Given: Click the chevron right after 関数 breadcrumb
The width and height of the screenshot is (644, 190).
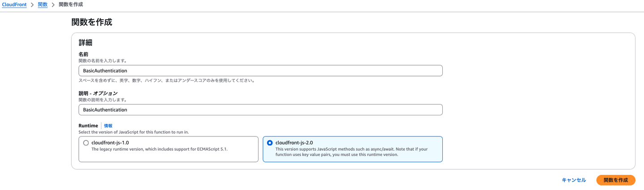Looking at the screenshot, I should [x=53, y=5].
